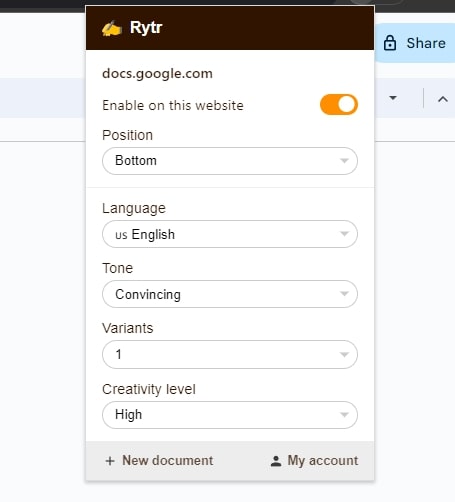Click the Language label
The image size is (455, 502).
point(134,209)
